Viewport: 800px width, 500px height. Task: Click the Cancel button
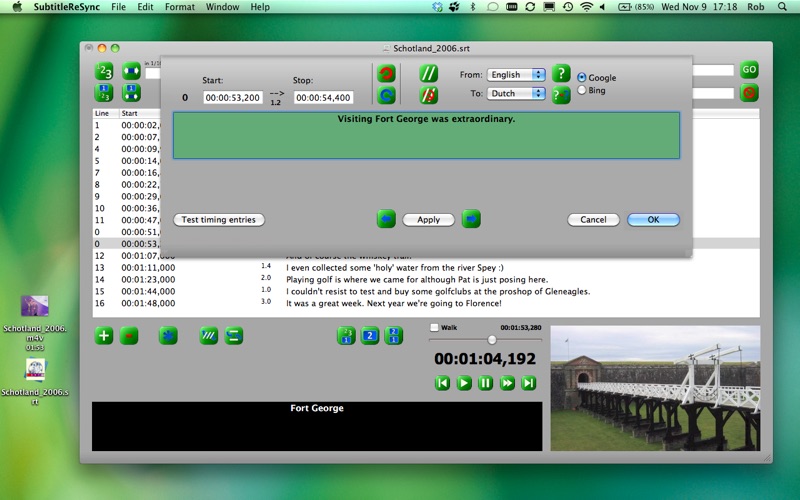(593, 219)
